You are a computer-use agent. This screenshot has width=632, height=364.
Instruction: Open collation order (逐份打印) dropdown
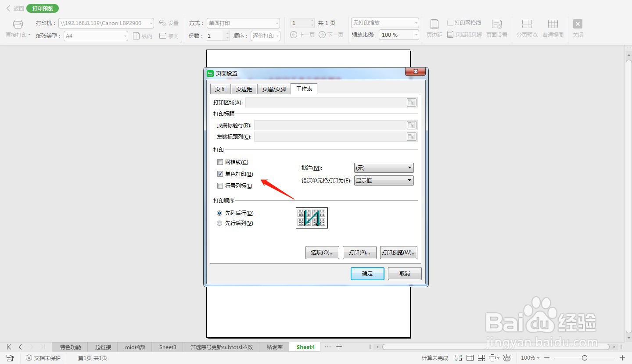(266, 36)
